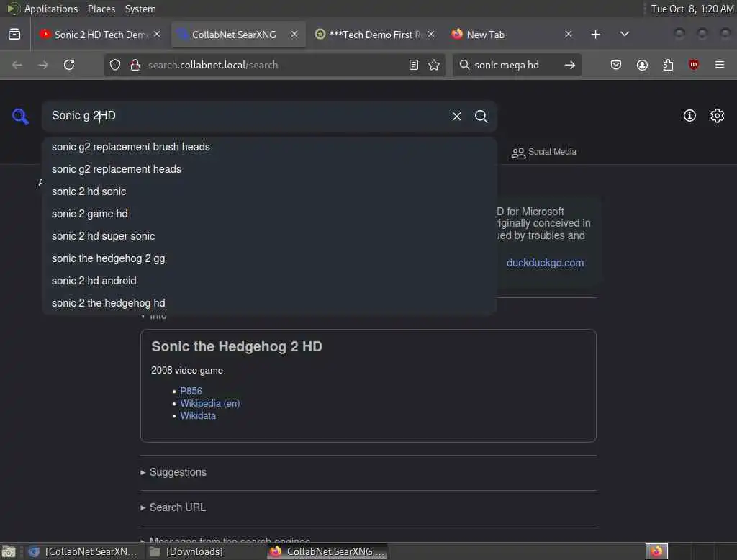The image size is (737, 560).
Task: Open the SearXNG about info icon
Action: [689, 116]
